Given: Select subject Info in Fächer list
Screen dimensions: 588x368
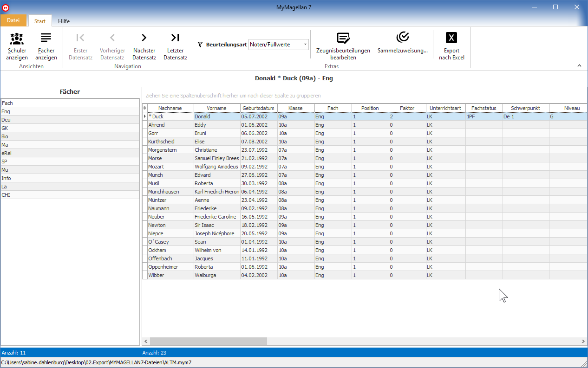Looking at the screenshot, I should (70, 178).
